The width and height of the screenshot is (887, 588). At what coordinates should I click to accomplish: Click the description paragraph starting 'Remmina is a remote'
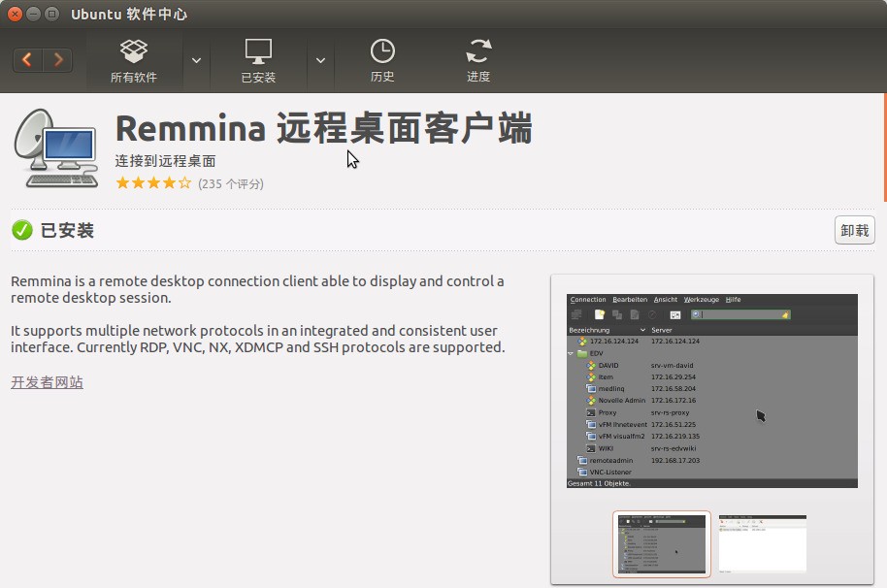257,289
